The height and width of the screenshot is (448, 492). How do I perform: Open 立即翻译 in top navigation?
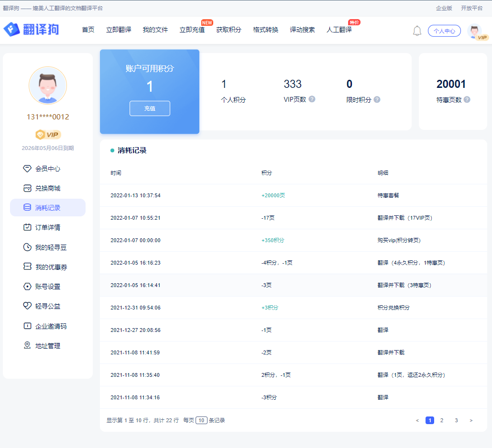[x=119, y=30]
